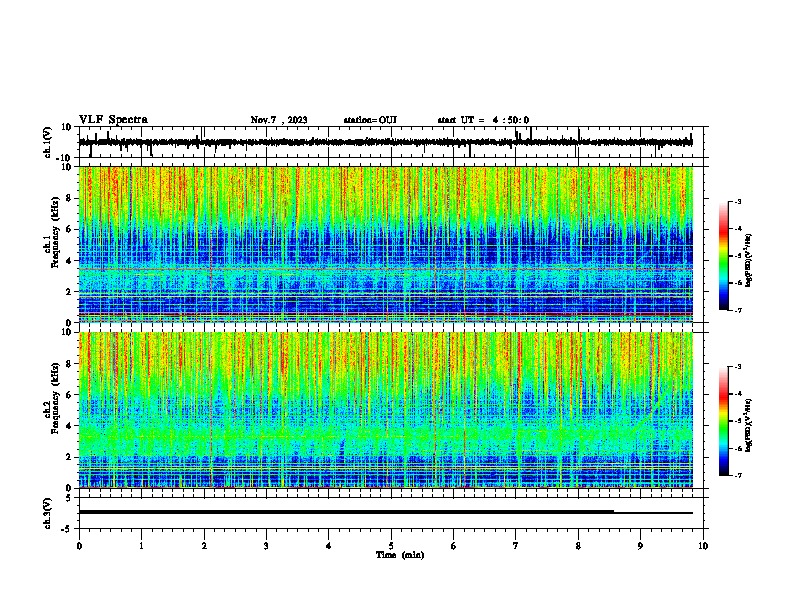Image resolution: width=792 pixels, height=612 pixels.
Task: Select the ch.2 colorbar log(PSD) unit label
Action: point(748,425)
